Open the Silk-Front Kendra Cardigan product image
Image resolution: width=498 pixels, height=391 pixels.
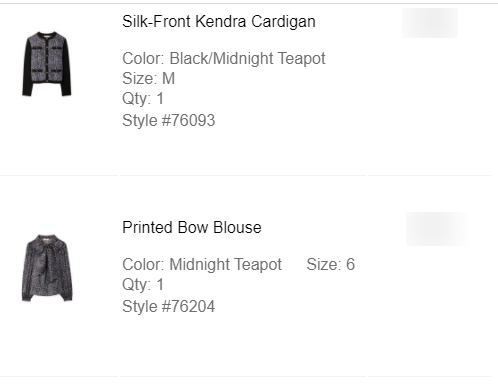[47, 64]
